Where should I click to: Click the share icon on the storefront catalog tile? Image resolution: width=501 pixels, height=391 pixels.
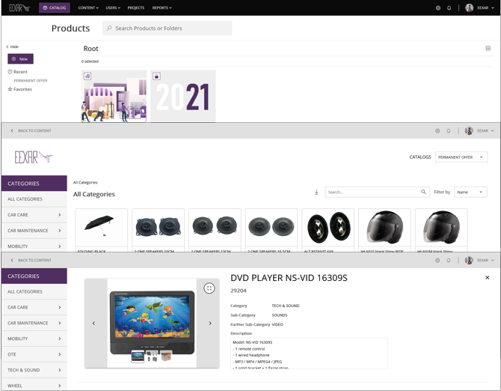pos(87,76)
